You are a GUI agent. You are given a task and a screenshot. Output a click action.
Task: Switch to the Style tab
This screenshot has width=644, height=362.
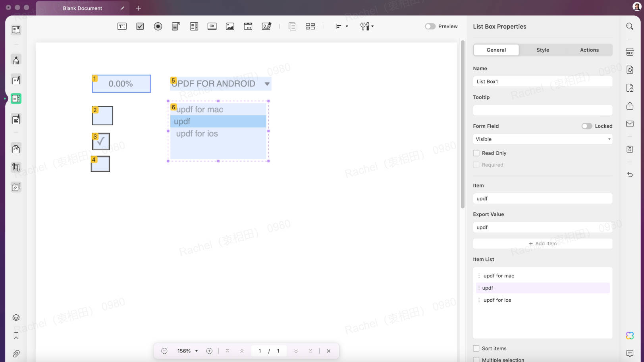pyautogui.click(x=542, y=50)
